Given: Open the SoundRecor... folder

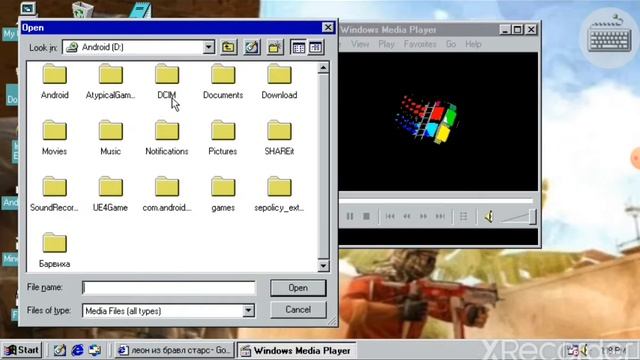Looking at the screenshot, I should click(x=54, y=194).
